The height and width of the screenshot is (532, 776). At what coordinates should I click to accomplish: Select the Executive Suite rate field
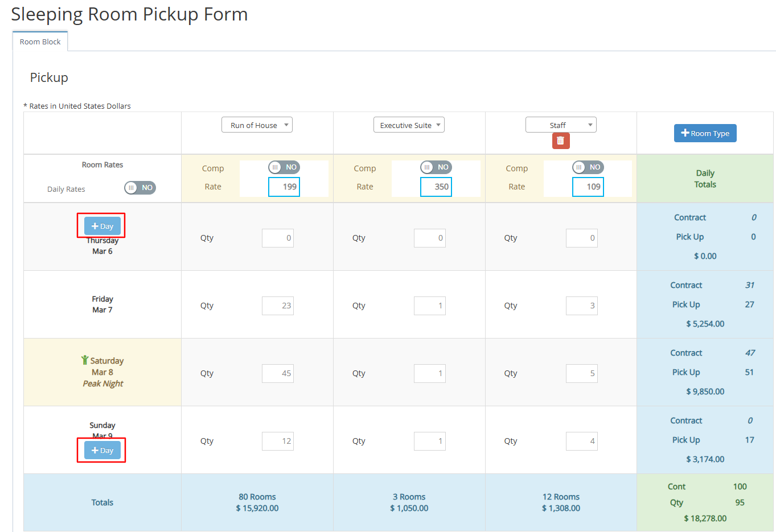pyautogui.click(x=436, y=187)
